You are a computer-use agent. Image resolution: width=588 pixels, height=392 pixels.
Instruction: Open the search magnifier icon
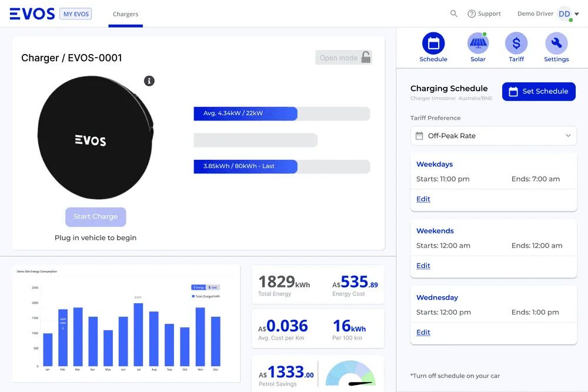(453, 13)
